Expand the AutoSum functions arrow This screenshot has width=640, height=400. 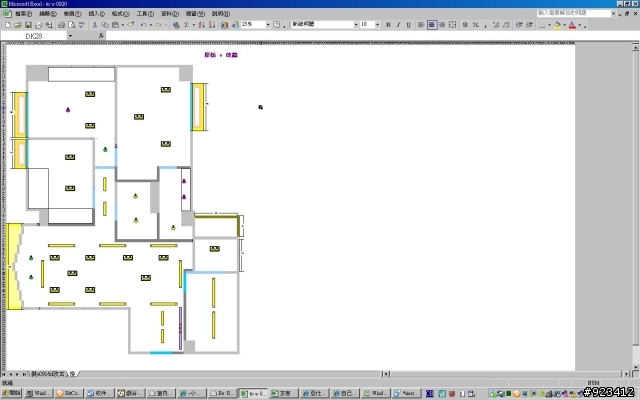click(x=193, y=25)
